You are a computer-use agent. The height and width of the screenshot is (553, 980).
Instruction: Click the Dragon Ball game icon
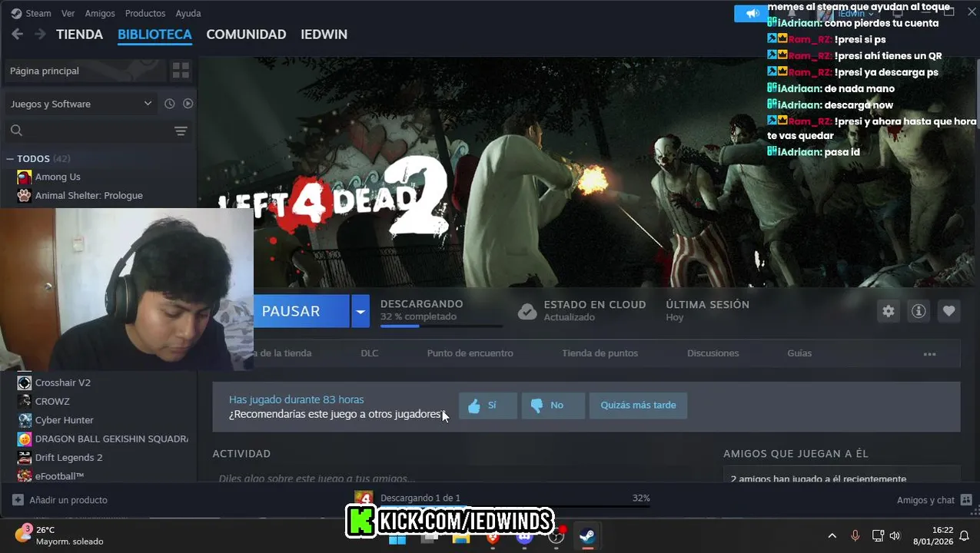point(24,439)
